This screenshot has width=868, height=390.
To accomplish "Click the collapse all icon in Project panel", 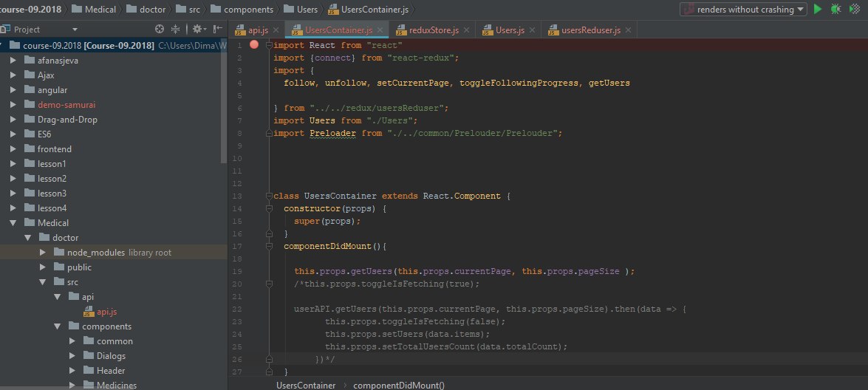I will [x=176, y=30].
